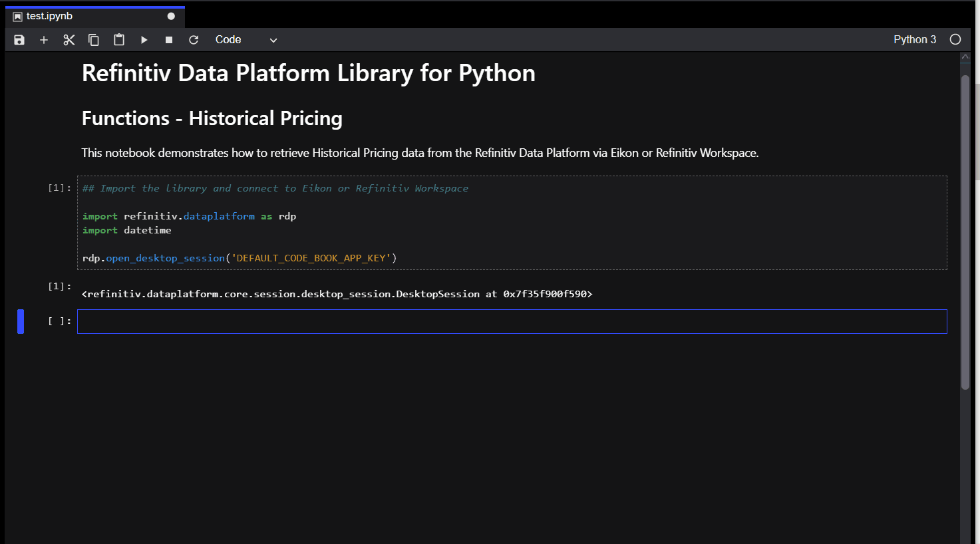
Task: Click the [1]: output prompt
Action: pyautogui.click(x=59, y=286)
